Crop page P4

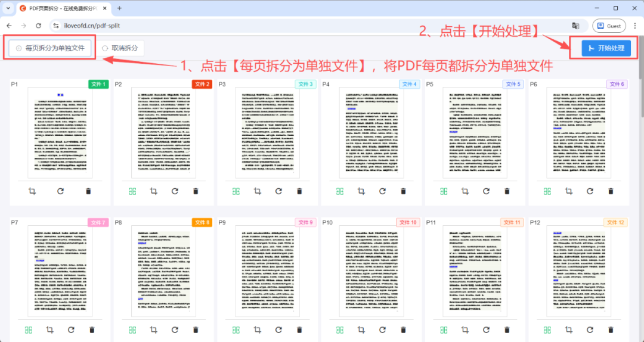tap(361, 191)
